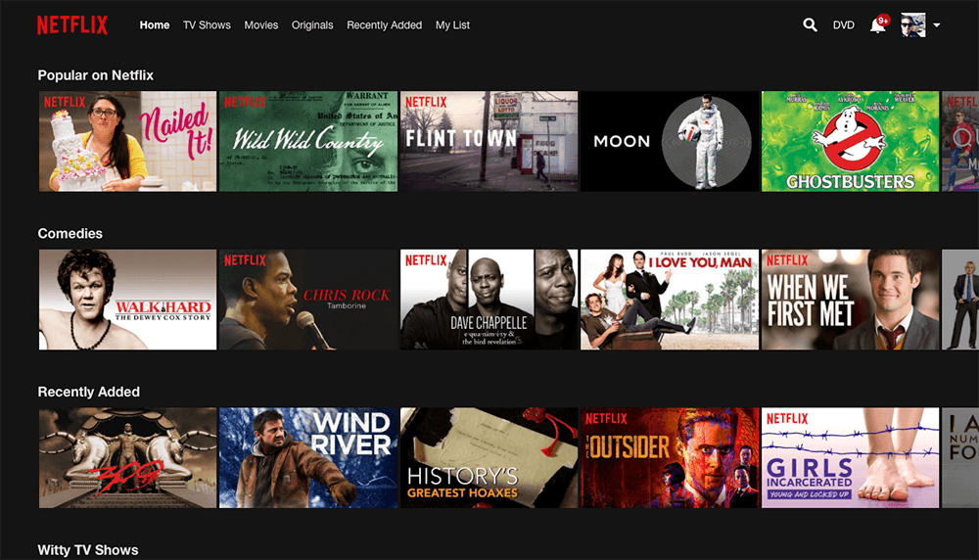The width and height of the screenshot is (979, 560).
Task: Open the Popular on Netflix row heading
Action: tap(96, 75)
